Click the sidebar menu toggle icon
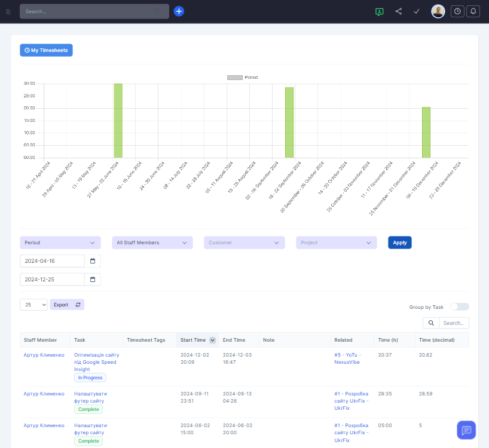This screenshot has width=489, height=448. 8,11
